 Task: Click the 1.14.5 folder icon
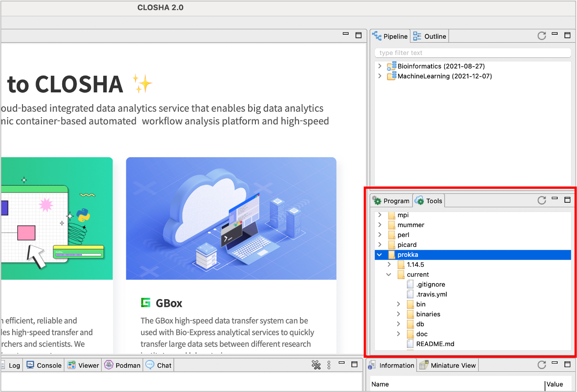[x=401, y=264]
